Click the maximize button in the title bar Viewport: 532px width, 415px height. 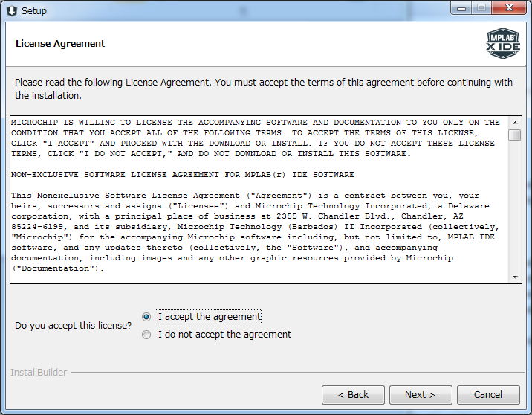pyautogui.click(x=481, y=8)
